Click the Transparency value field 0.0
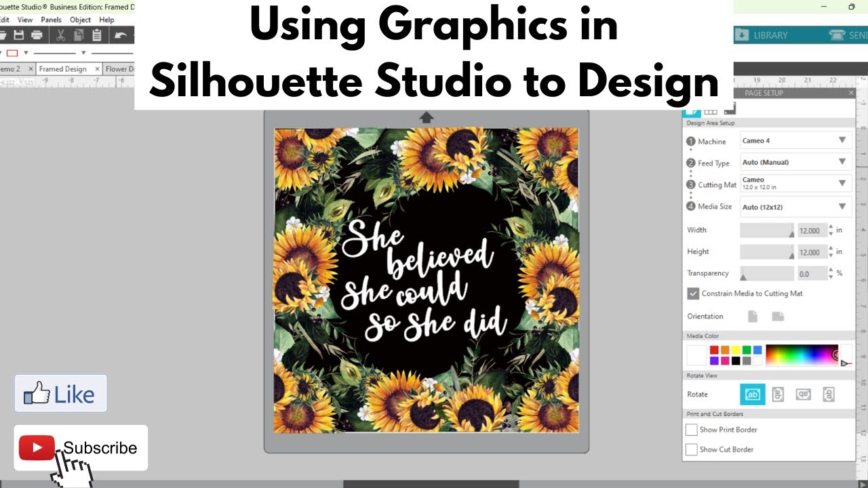The height and width of the screenshot is (488, 868). pos(812,274)
